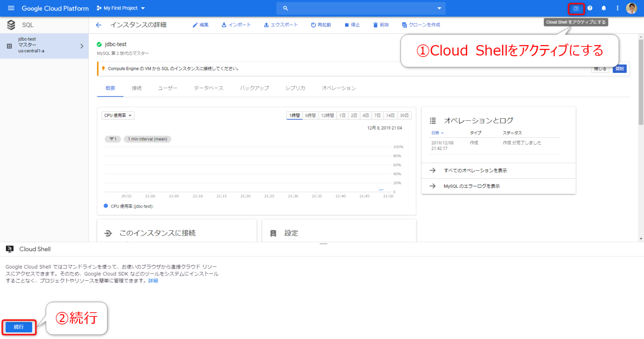Click the オペレーションとログ list icon

pos(433,120)
